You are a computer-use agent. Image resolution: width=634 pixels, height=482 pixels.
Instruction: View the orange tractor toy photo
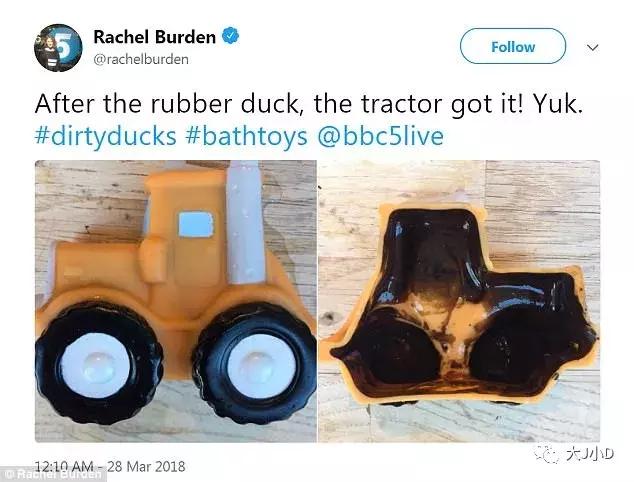tap(176, 301)
